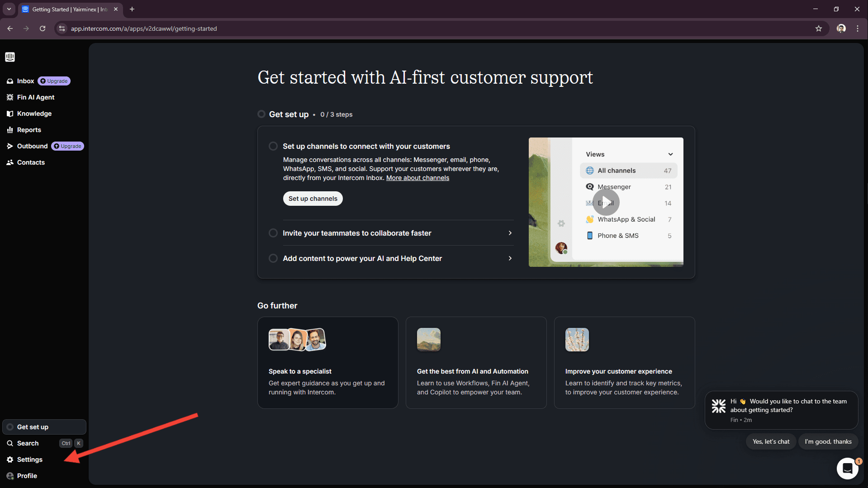
Task: Click the Profile avatar icon in sidebar
Action: click(x=10, y=476)
